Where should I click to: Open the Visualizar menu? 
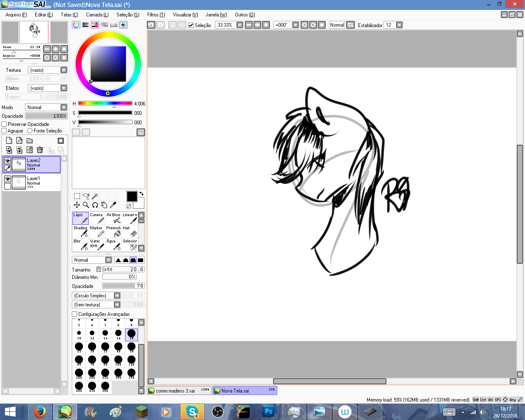pos(185,15)
